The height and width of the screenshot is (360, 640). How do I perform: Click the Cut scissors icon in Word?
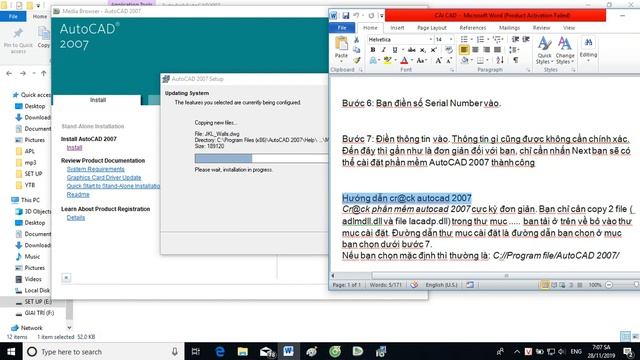356,40
